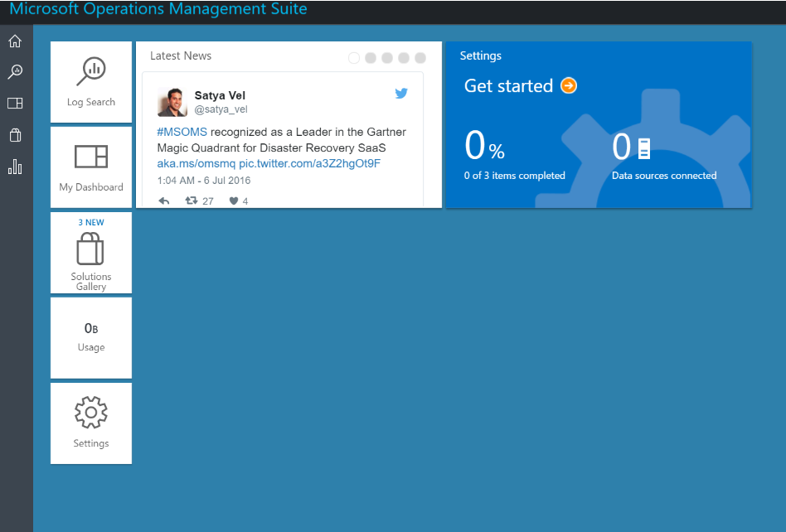This screenshot has height=532, width=786.
Task: Open the 0B Usage tile
Action: click(x=91, y=338)
